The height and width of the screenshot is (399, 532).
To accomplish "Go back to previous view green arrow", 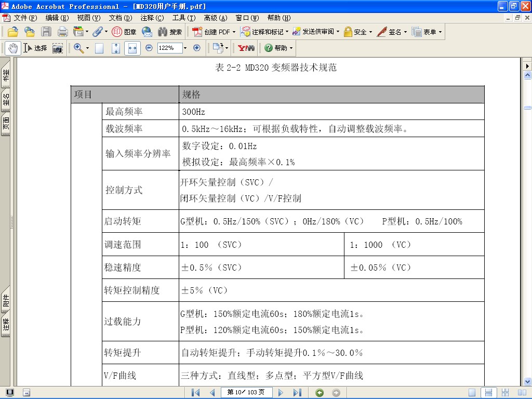I will click(320, 393).
